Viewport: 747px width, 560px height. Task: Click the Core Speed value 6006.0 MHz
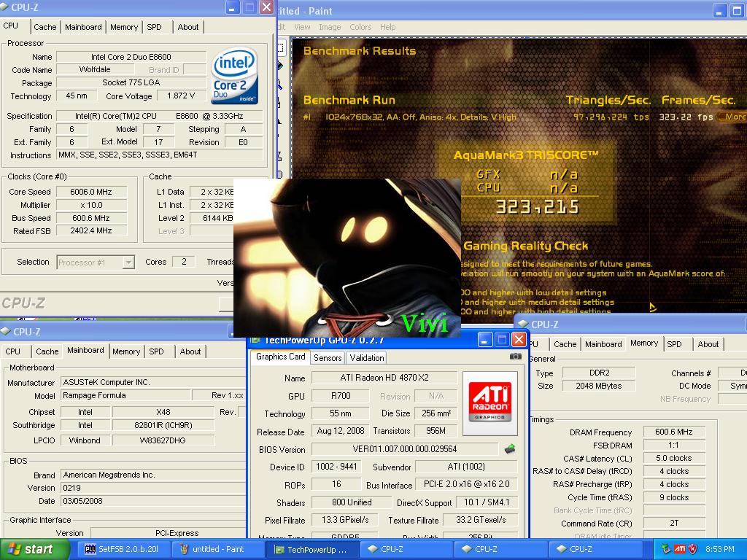click(x=91, y=192)
